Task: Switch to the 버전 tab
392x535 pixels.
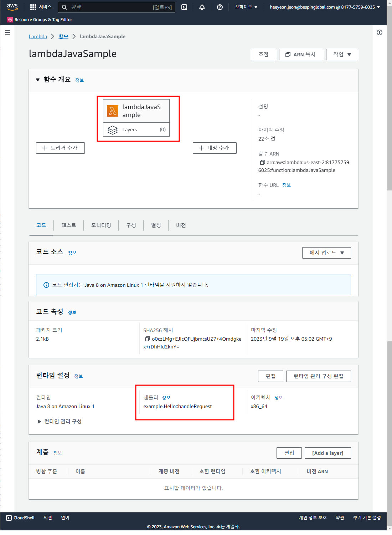Action: (181, 225)
